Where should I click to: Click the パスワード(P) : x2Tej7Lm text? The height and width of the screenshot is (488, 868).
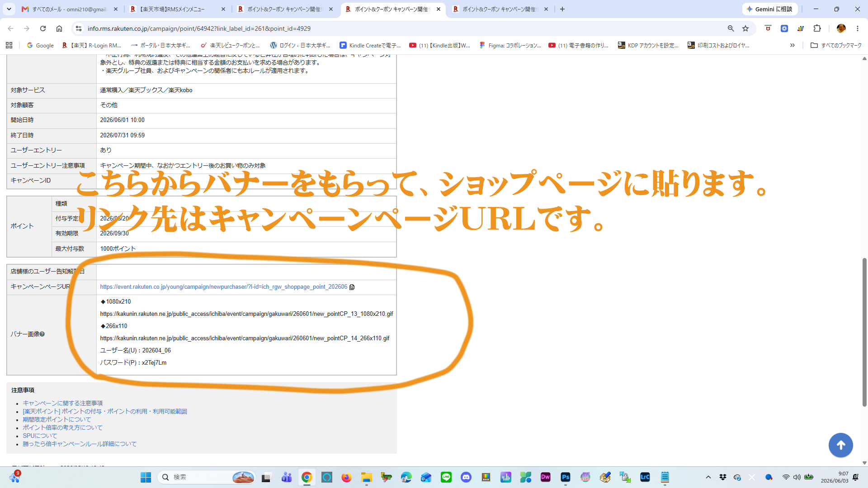point(133,363)
